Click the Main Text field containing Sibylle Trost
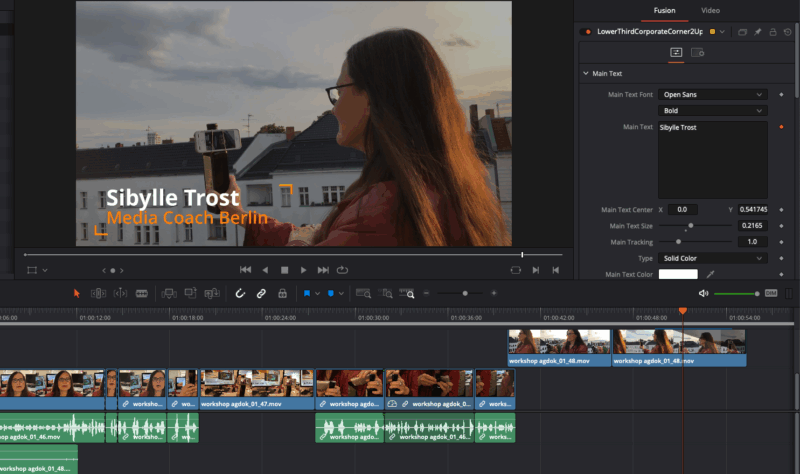 pyautogui.click(x=712, y=160)
